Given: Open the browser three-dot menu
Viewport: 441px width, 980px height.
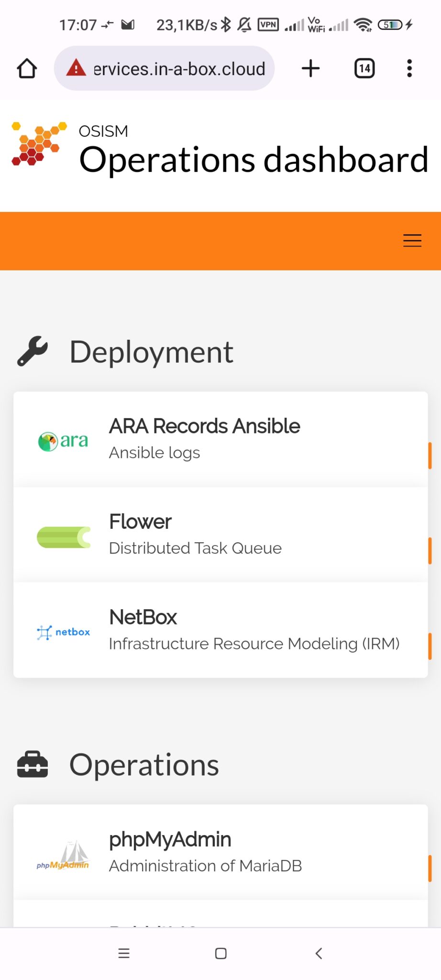Looking at the screenshot, I should coord(409,68).
